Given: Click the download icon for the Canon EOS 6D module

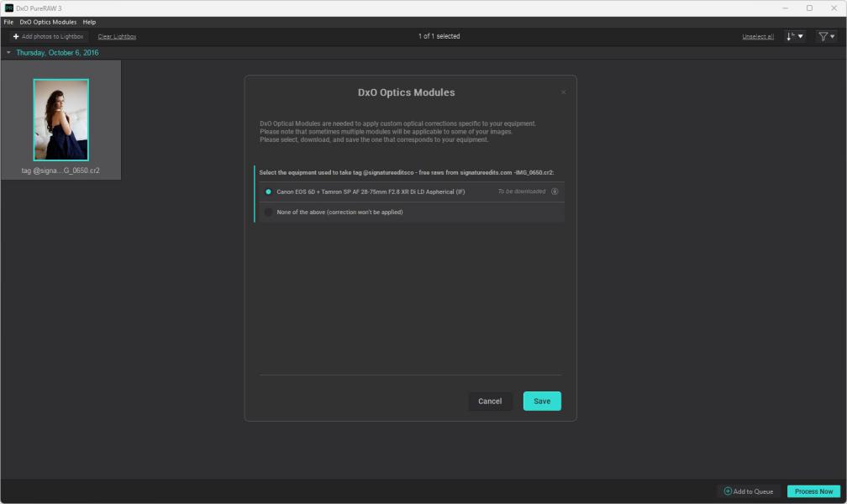Looking at the screenshot, I should coord(555,192).
